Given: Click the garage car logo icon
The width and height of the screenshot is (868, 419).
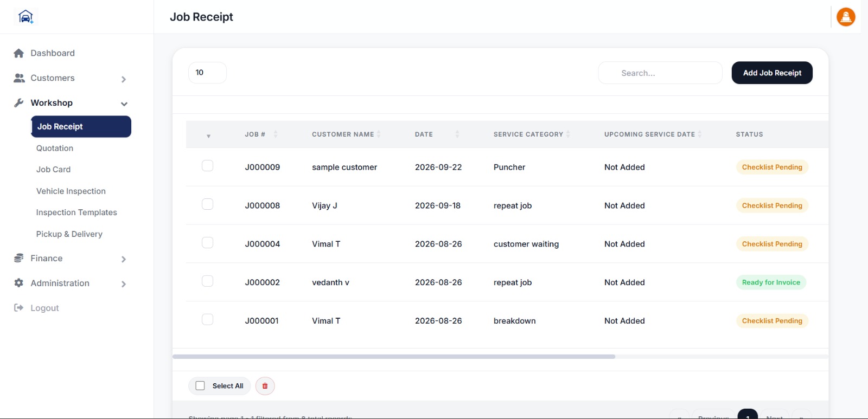Looking at the screenshot, I should pyautogui.click(x=25, y=17).
